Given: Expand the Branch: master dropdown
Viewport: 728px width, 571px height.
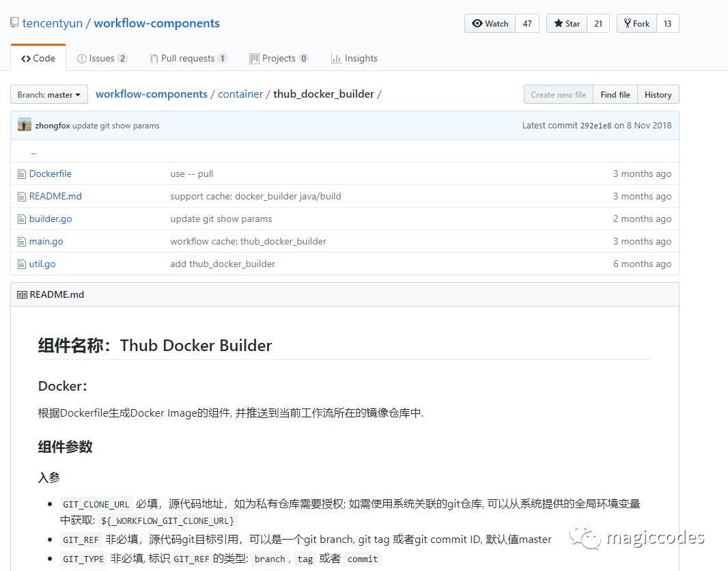Looking at the screenshot, I should click(48, 95).
